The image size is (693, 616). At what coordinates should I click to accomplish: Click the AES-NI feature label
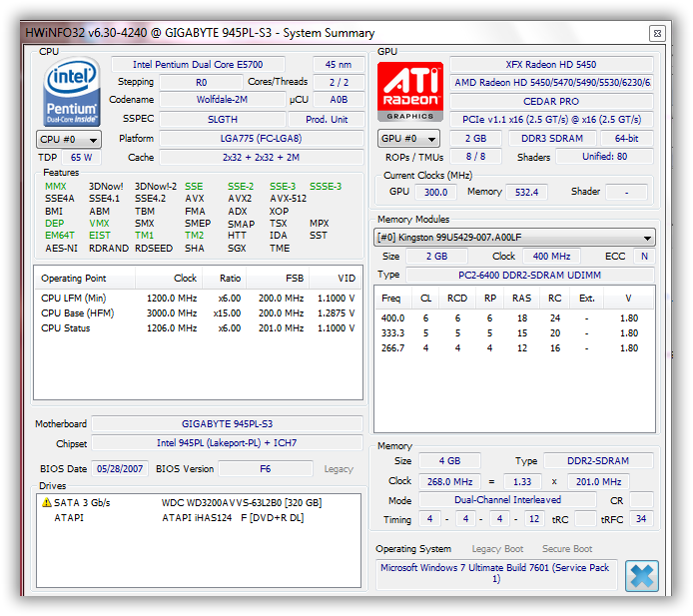tap(61, 249)
